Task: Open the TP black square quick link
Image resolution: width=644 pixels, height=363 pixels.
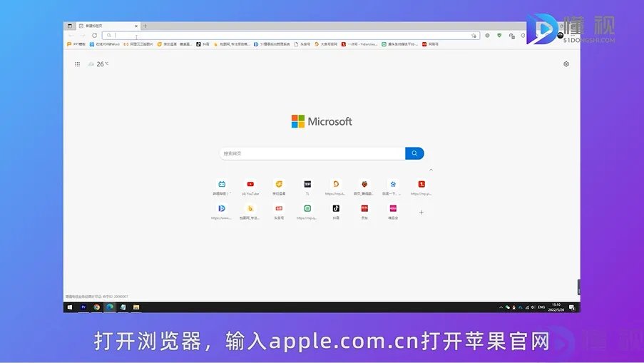Action: pyautogui.click(x=307, y=185)
